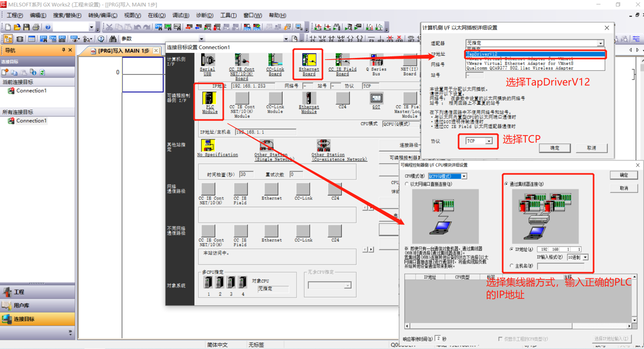Choose the CC IE Cont NET/10(H) Board icon

tap(242, 61)
